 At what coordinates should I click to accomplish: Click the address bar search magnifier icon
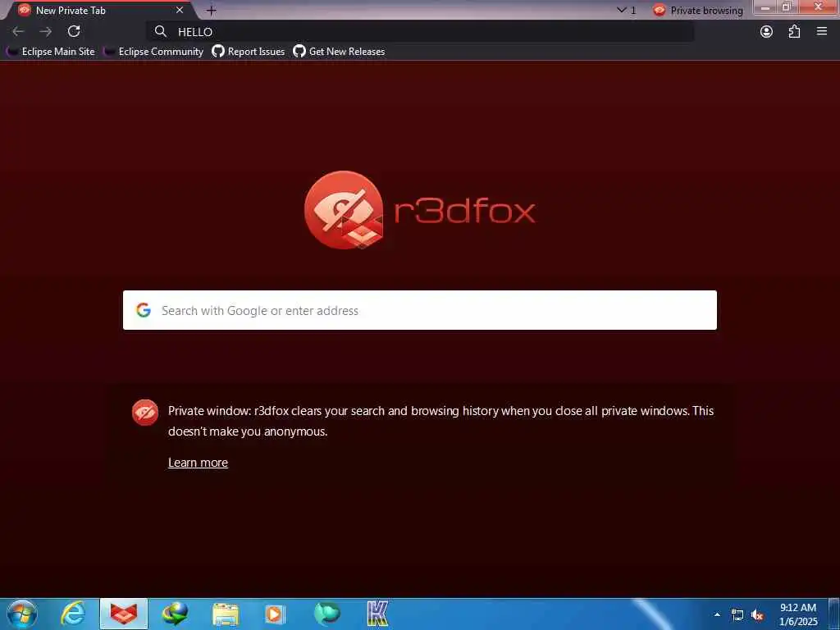(x=160, y=32)
